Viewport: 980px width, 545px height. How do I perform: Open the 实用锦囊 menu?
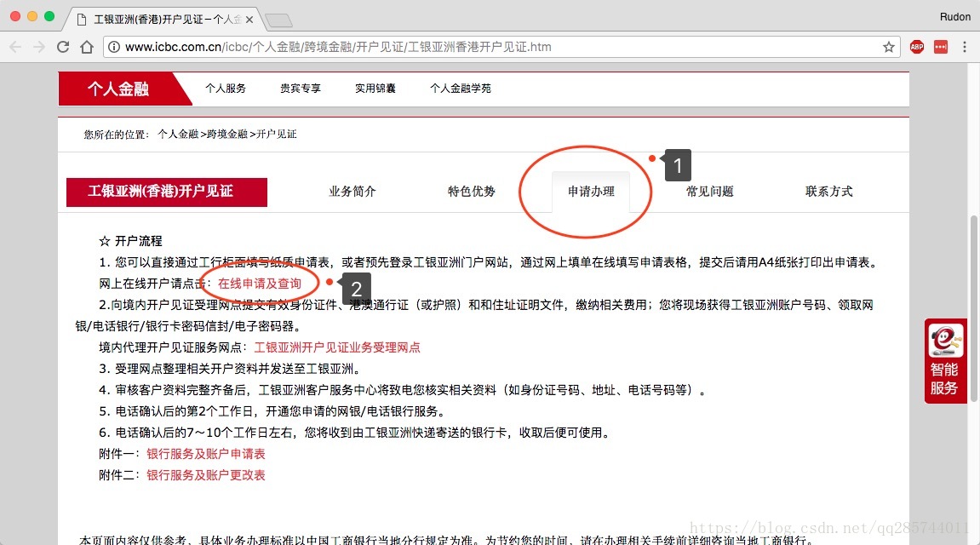coord(375,89)
